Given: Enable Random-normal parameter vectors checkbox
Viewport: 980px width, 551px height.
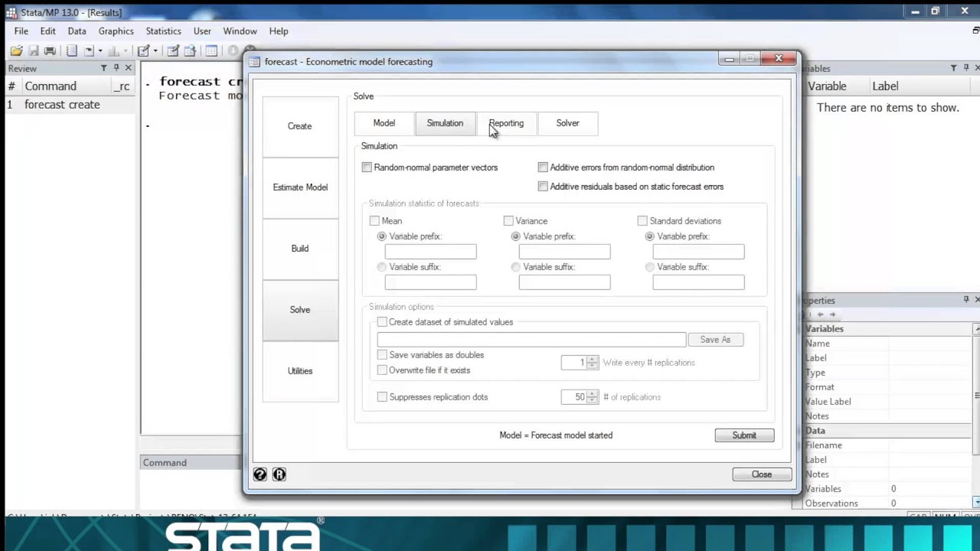Looking at the screenshot, I should 367,168.
